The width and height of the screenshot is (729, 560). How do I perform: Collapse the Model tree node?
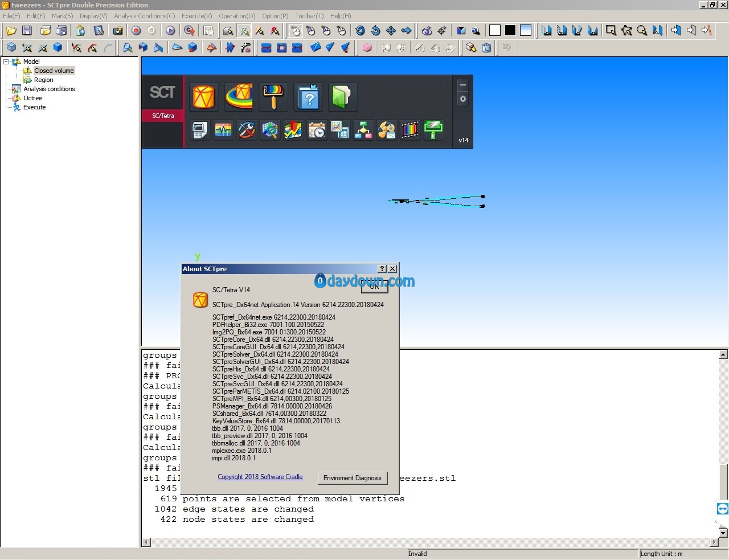click(6, 62)
